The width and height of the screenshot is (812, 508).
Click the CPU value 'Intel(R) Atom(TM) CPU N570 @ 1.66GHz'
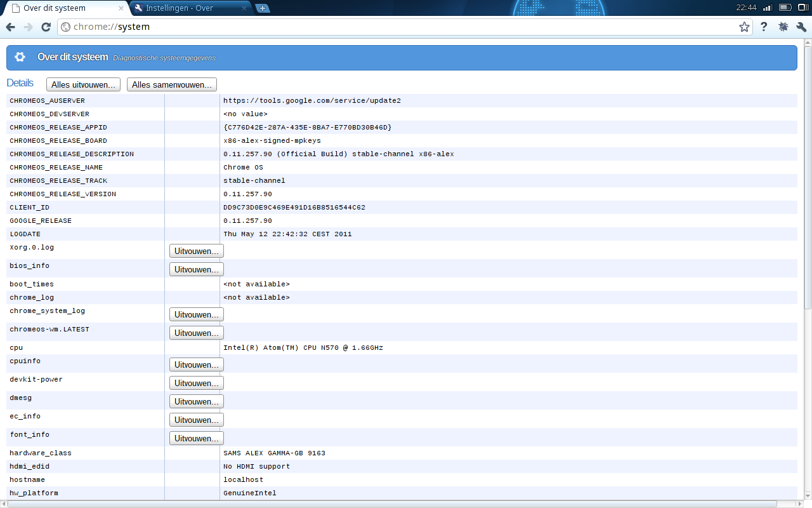coord(303,347)
